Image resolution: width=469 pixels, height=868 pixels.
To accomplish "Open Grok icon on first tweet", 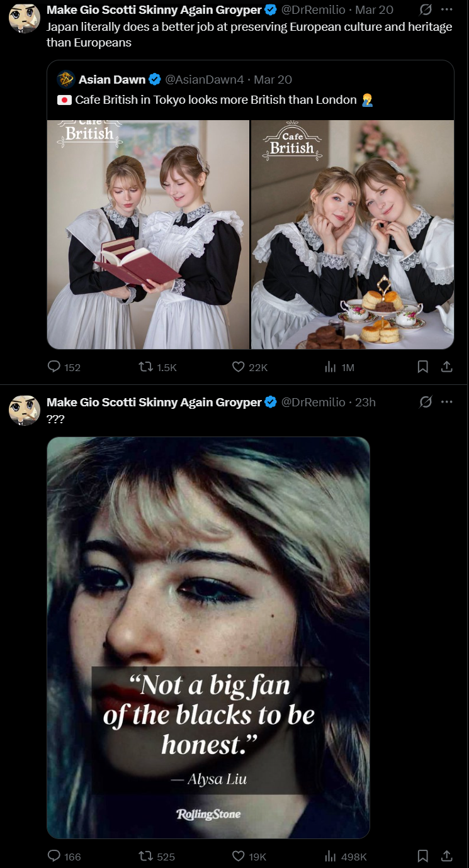I will tap(426, 10).
